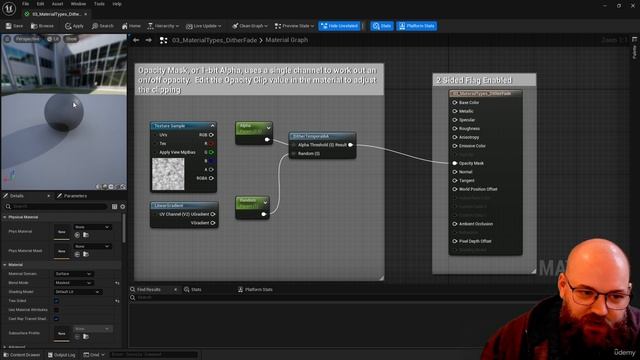Open the viewport Show menu

tap(71, 39)
